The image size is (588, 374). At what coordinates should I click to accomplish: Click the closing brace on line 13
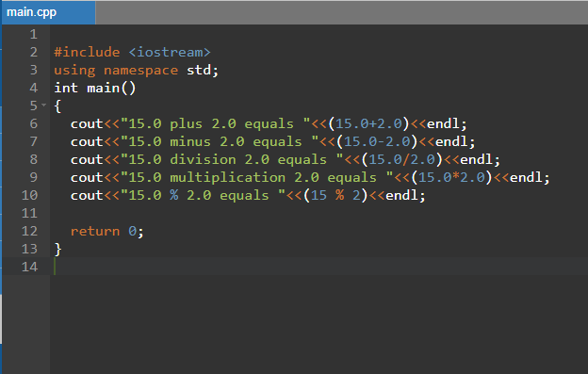[x=57, y=250]
